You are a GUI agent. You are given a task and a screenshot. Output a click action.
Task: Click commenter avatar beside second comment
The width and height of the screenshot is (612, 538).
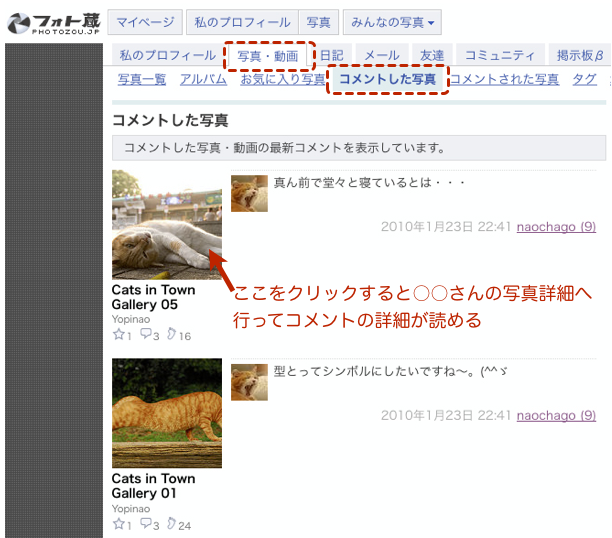tap(249, 382)
